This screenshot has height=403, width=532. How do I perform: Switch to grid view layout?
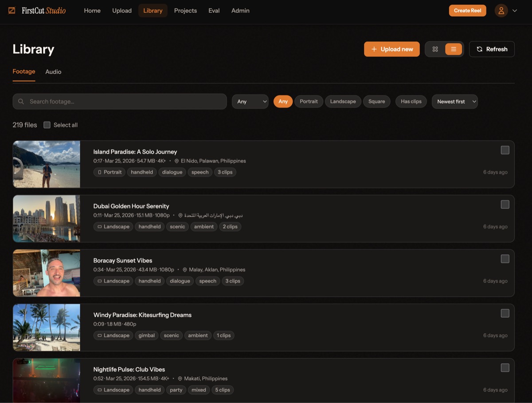click(435, 49)
